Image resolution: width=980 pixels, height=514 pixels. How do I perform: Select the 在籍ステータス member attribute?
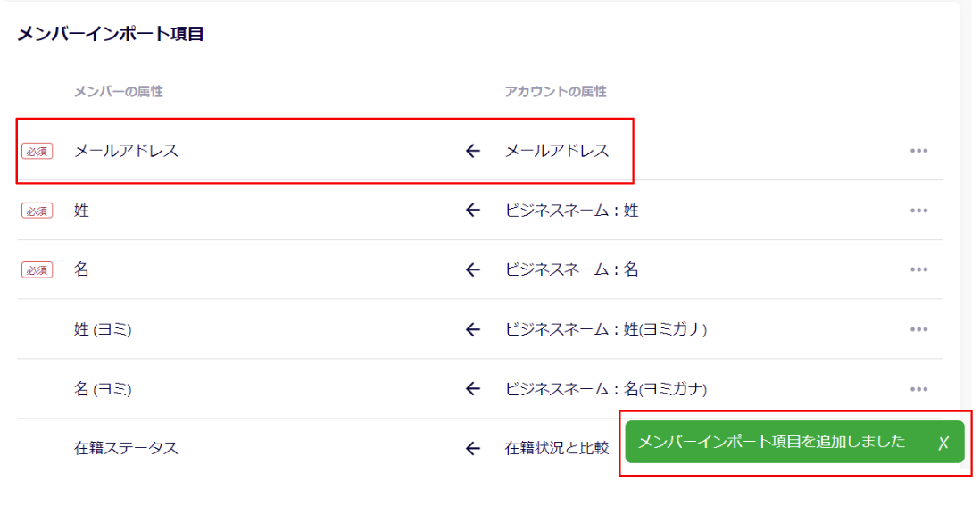(126, 448)
